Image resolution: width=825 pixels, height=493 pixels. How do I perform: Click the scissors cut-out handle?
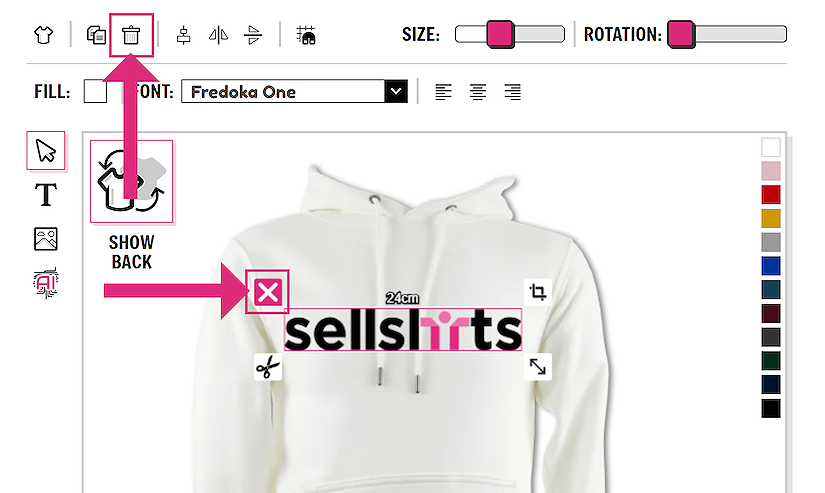click(268, 367)
